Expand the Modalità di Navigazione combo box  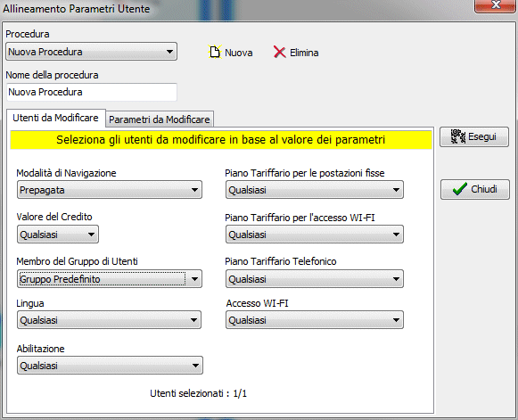(x=110, y=190)
